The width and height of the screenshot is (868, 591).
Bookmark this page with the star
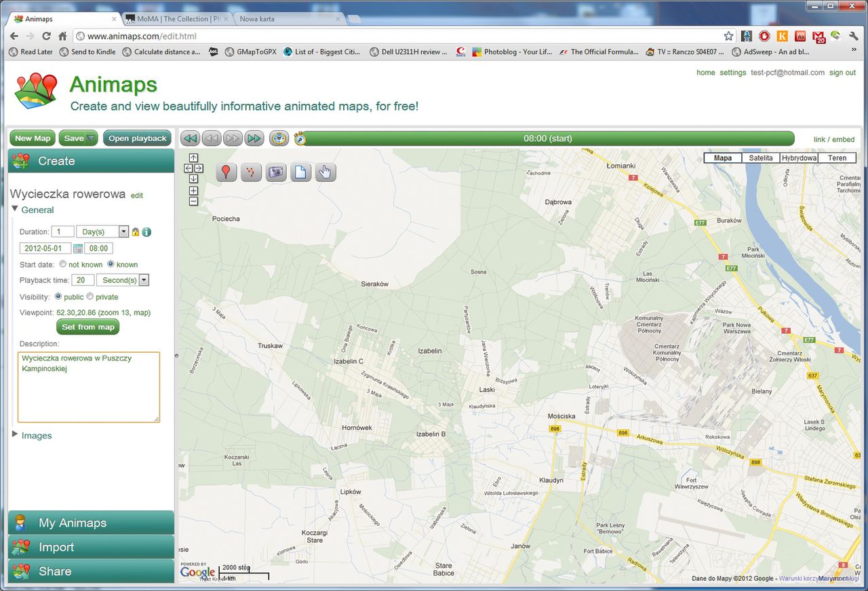[x=728, y=36]
